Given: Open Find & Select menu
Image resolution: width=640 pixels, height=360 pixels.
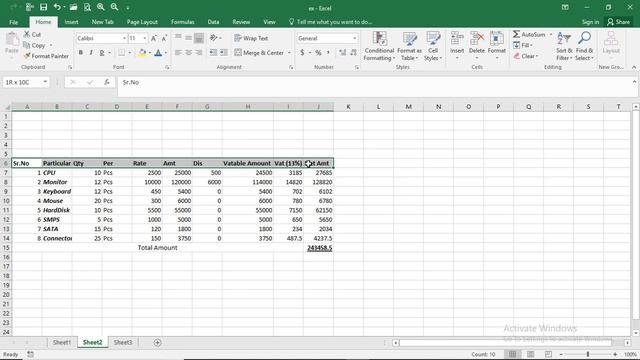Looking at the screenshot, I should (x=584, y=46).
